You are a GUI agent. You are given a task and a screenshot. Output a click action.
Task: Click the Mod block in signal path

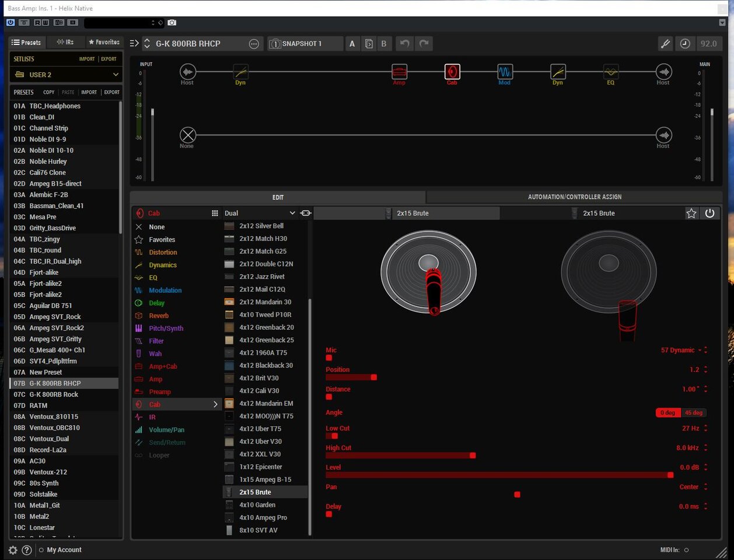tap(505, 72)
